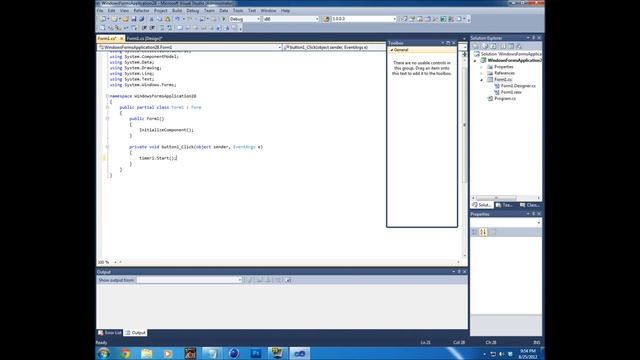Screen dimensions: 640x360
Task: Open the Tools menu
Action: 238,11
